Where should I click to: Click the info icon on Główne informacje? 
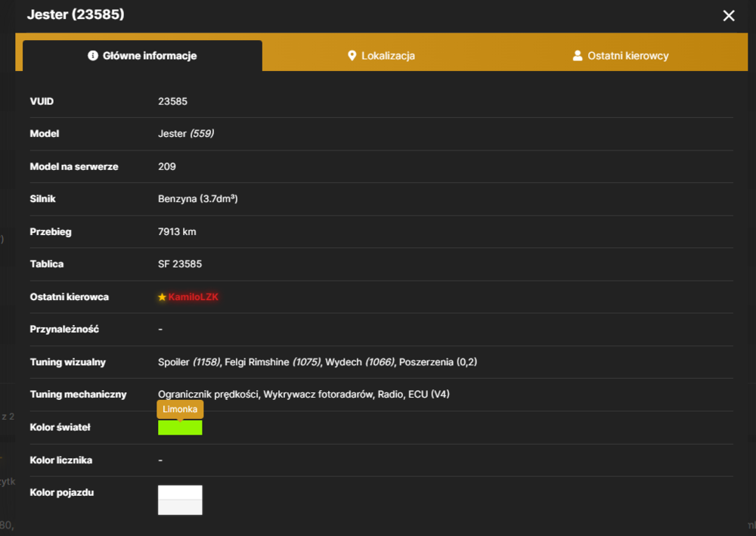click(93, 56)
